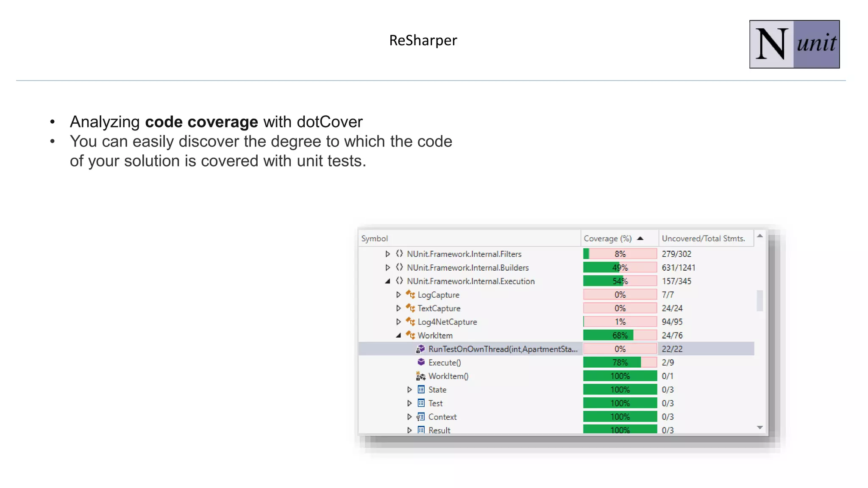This screenshot has height=488, width=868.
Task: Collapse the WorkItem class node
Action: (x=398, y=335)
